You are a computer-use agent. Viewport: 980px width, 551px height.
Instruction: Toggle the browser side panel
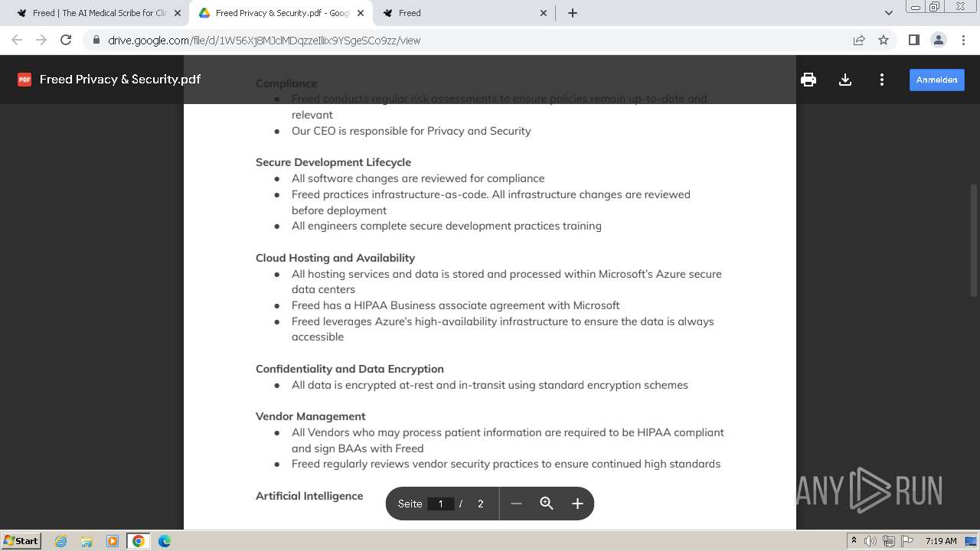(x=913, y=41)
